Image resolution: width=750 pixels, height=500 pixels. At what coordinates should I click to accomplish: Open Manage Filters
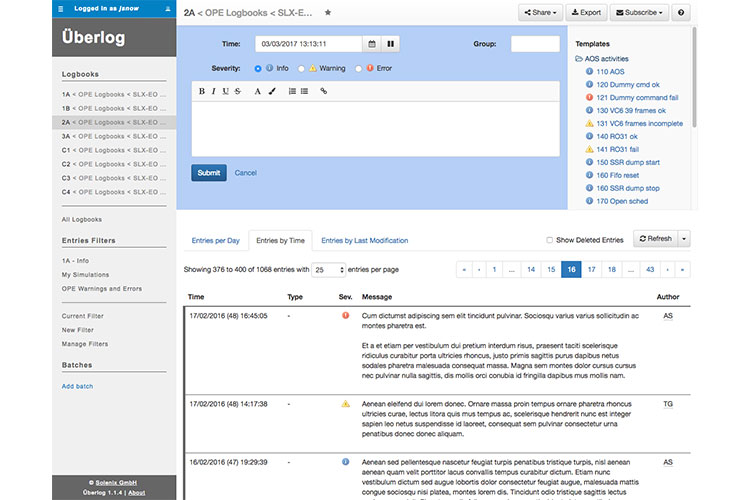point(85,344)
